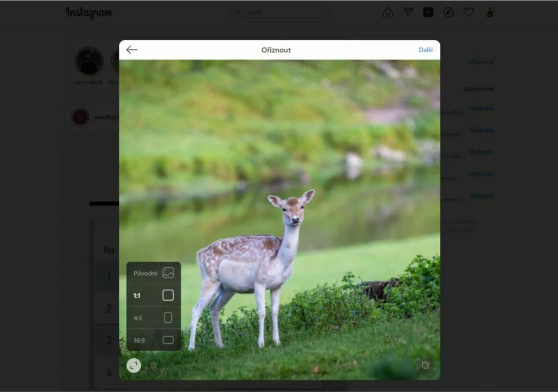558x392 pixels.
Task: Choose the 16:9 landscape crop ratio
Action: [153, 340]
